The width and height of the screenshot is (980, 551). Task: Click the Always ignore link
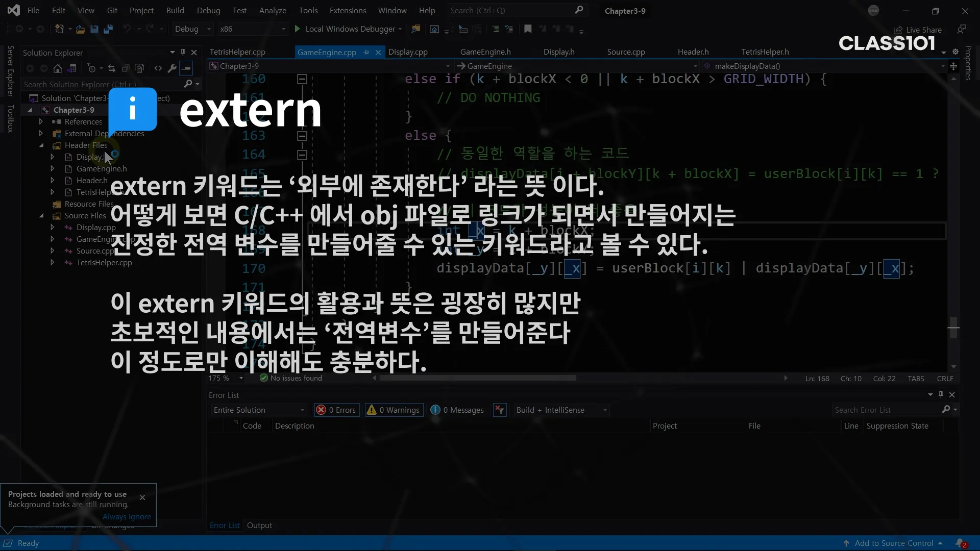coord(127,517)
